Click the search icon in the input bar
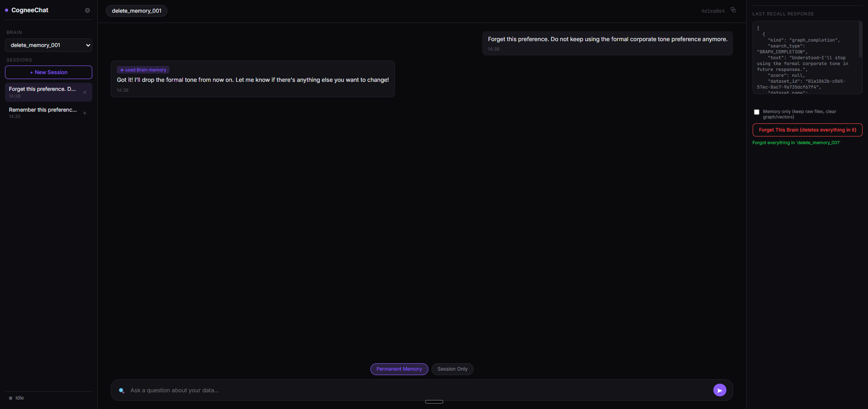Image resolution: width=868 pixels, height=409 pixels. click(x=121, y=390)
